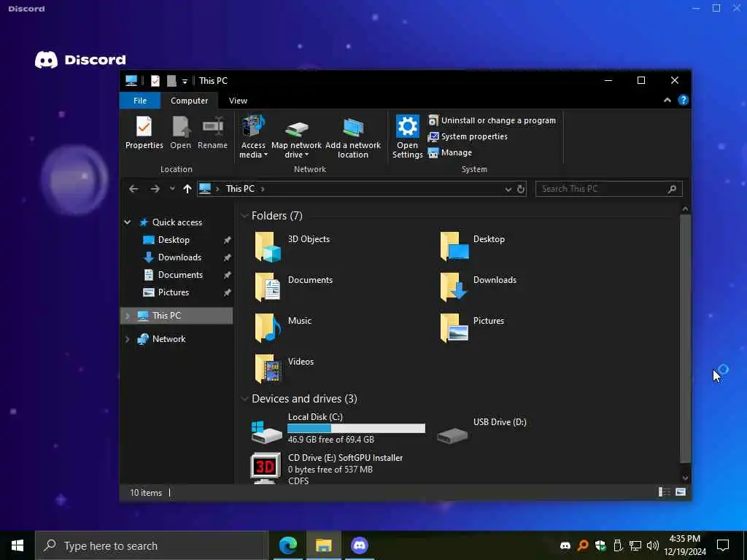Click the Refresh button in address bar

pos(521,189)
